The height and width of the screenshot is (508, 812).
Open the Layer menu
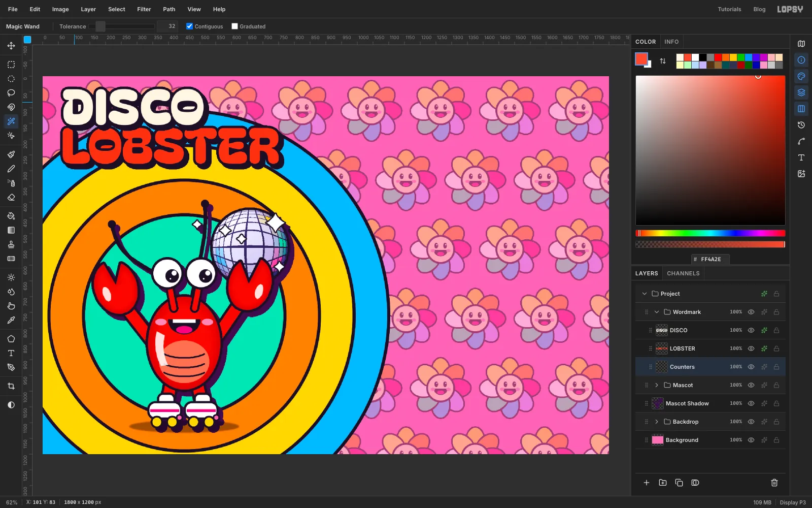coord(88,9)
